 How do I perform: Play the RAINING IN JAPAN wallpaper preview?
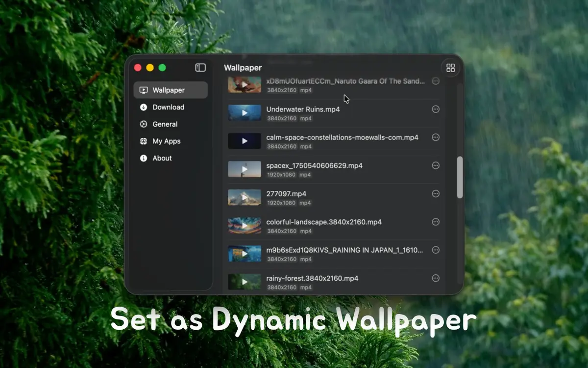click(244, 254)
